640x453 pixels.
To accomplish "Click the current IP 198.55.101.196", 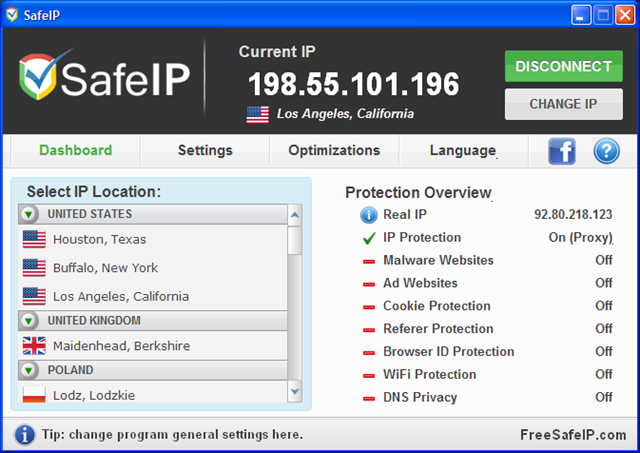I will point(353,84).
